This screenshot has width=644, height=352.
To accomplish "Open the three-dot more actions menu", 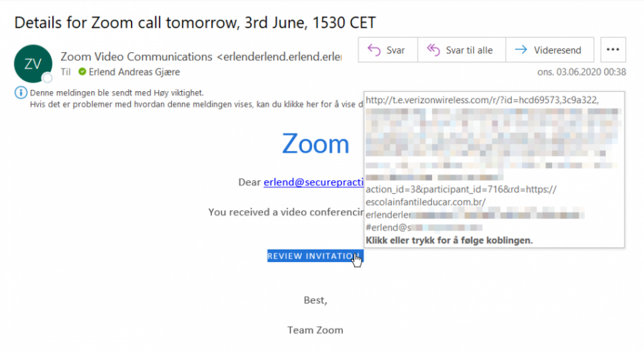I will pyautogui.click(x=613, y=50).
